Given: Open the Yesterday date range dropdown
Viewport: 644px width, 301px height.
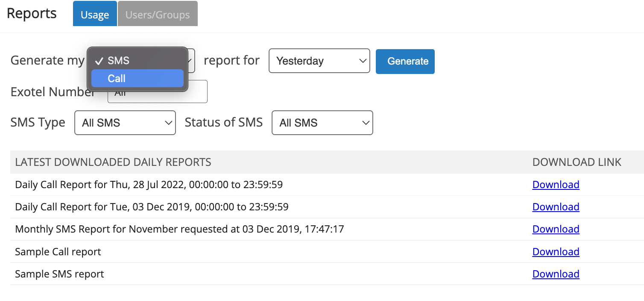Looking at the screenshot, I should point(319,61).
